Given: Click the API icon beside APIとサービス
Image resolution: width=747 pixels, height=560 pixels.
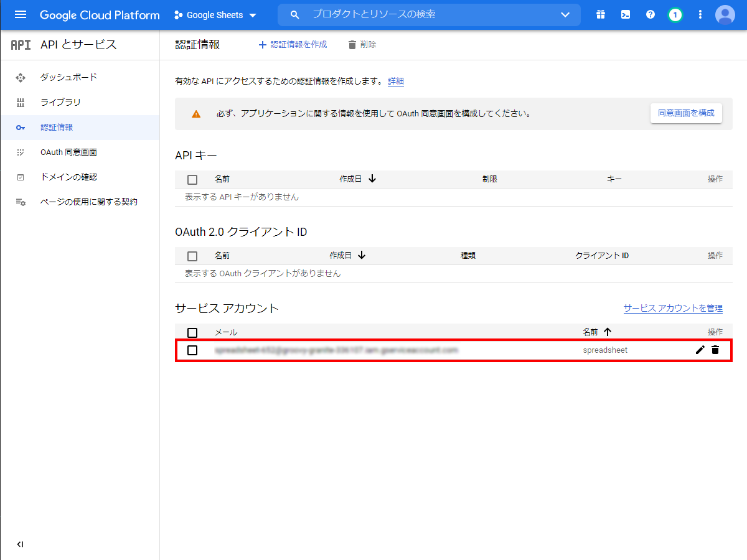Looking at the screenshot, I should click(x=21, y=45).
